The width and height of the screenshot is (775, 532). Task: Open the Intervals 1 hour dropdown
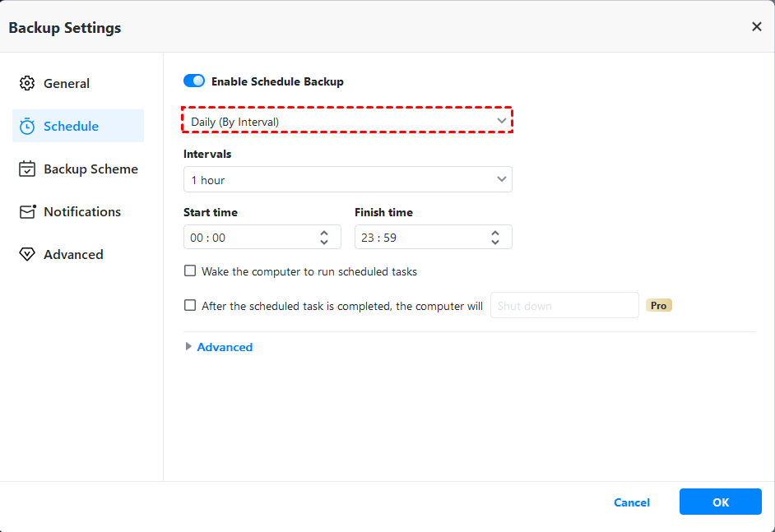click(x=347, y=179)
